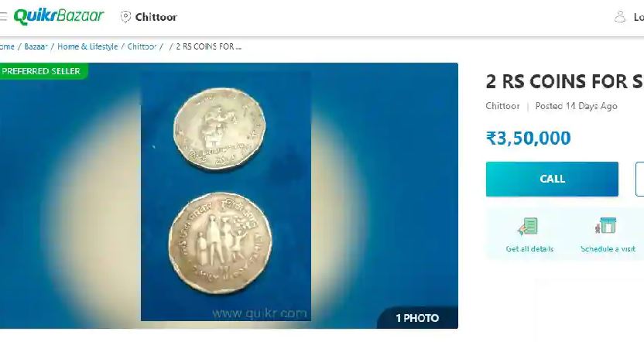Click the Home breadcrumb link
This screenshot has height=342, width=644.
pos(7,46)
